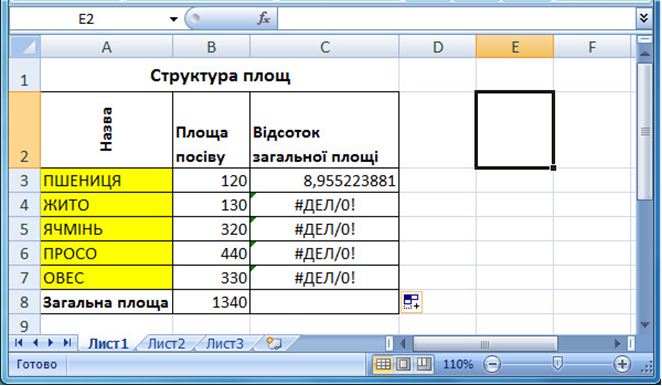Go to previous sheet with navigation arrow
The image size is (662, 386).
(35, 343)
